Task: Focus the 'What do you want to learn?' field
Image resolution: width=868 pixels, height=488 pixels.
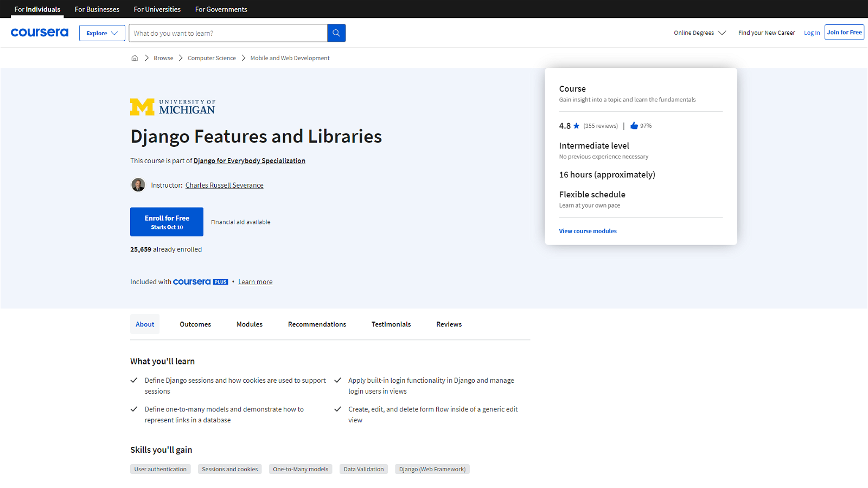Action: [228, 33]
